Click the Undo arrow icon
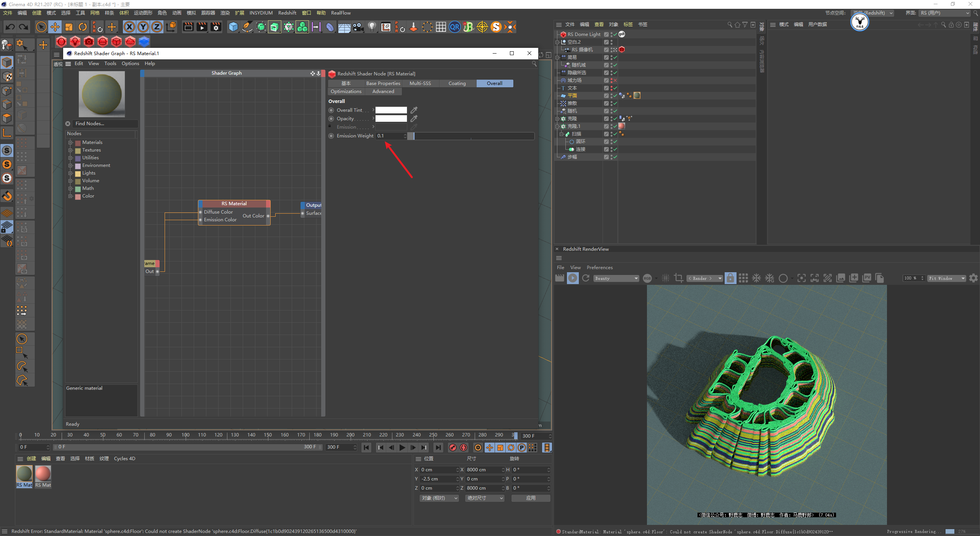The image size is (980, 536). [10, 27]
